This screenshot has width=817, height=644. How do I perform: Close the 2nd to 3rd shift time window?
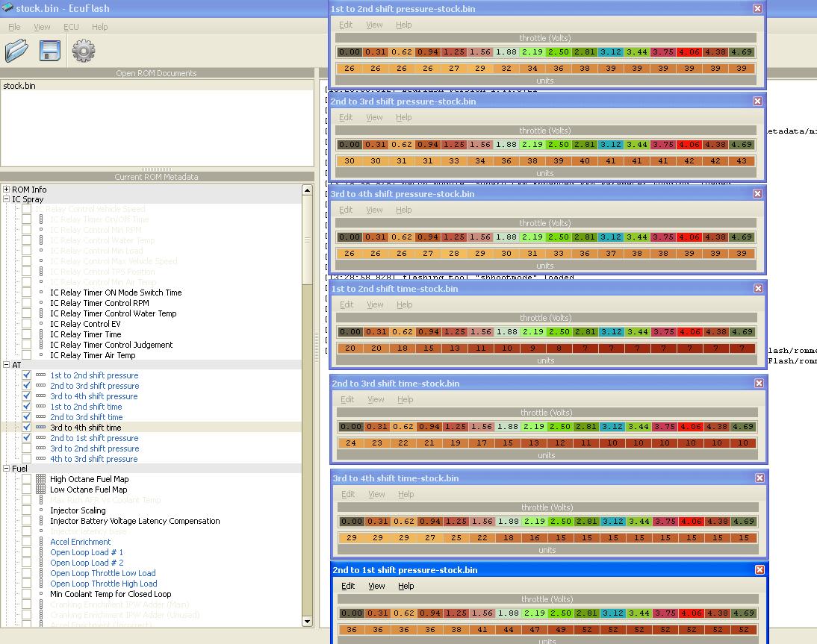click(759, 384)
